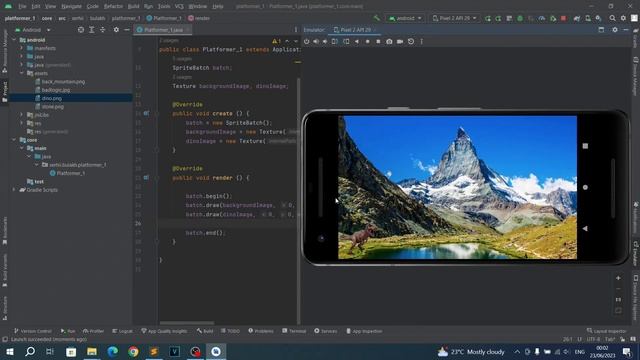Click the emulator toolbar Back triangle icon
Screen dimensions: 640x360
point(357,41)
